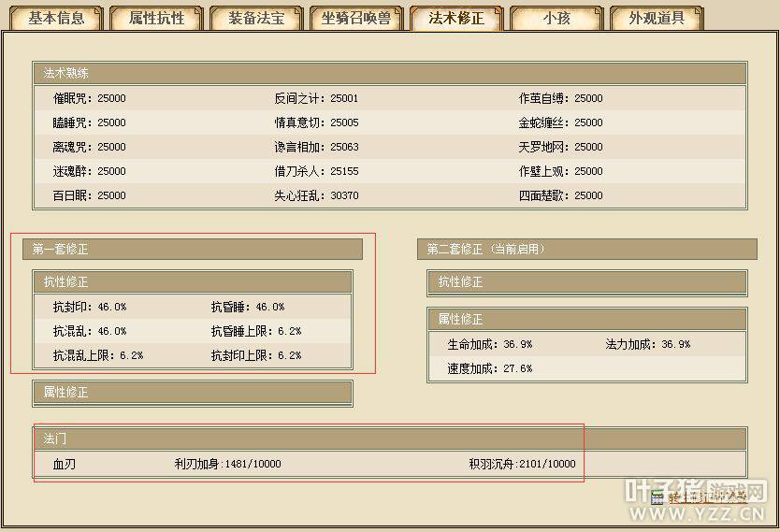
Task: Click 属性修正 header under 第二套修正
Action: [x=586, y=320]
